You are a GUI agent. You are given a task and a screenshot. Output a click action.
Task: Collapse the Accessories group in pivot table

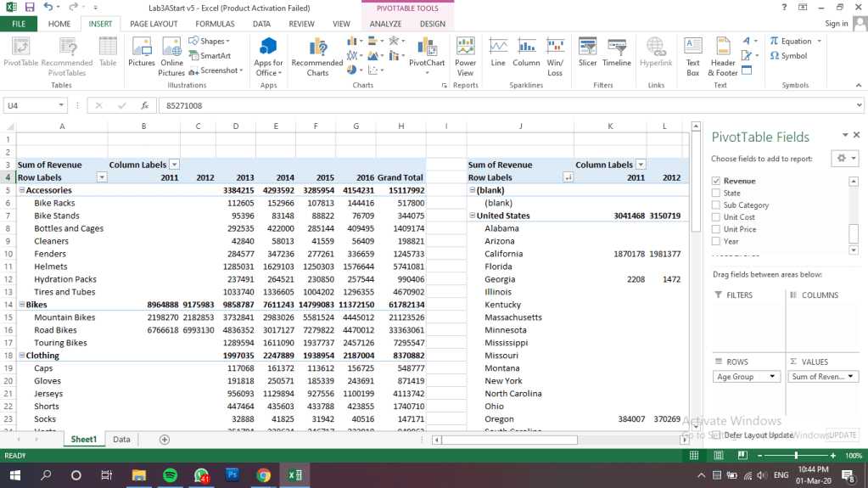(x=21, y=191)
